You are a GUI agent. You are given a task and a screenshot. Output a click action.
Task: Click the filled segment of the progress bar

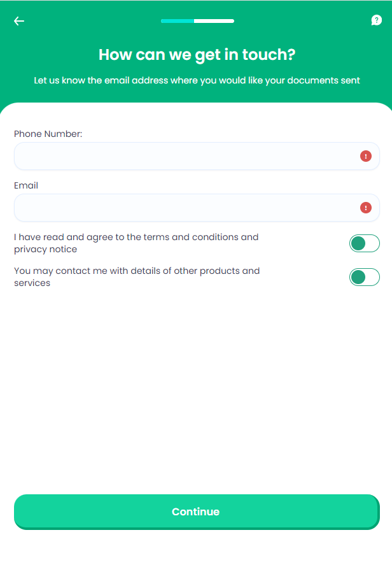coord(177,21)
